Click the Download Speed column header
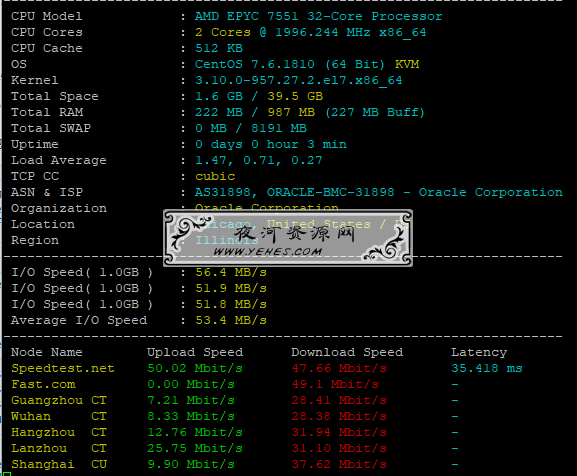Screen dimensions: 577x476 [347, 352]
